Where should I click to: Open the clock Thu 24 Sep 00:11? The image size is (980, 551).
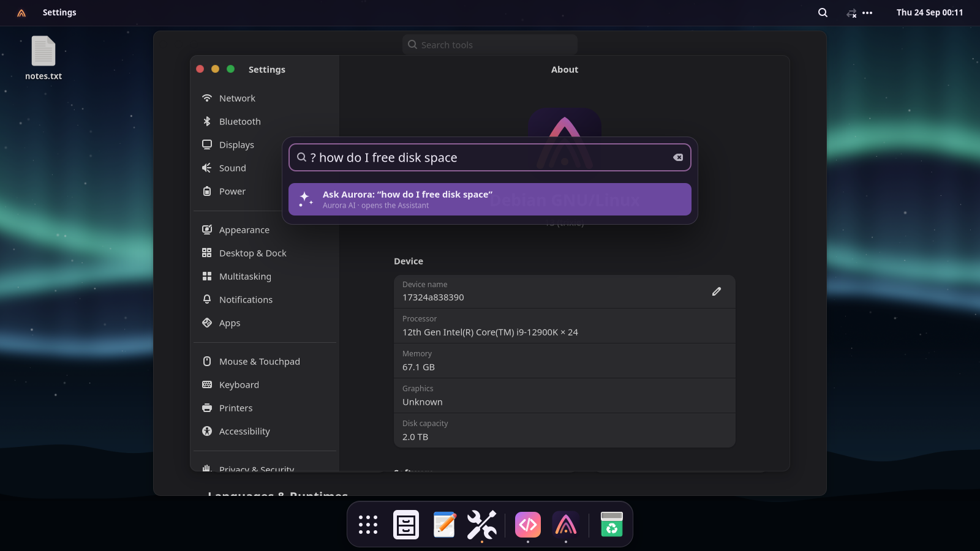pos(930,13)
